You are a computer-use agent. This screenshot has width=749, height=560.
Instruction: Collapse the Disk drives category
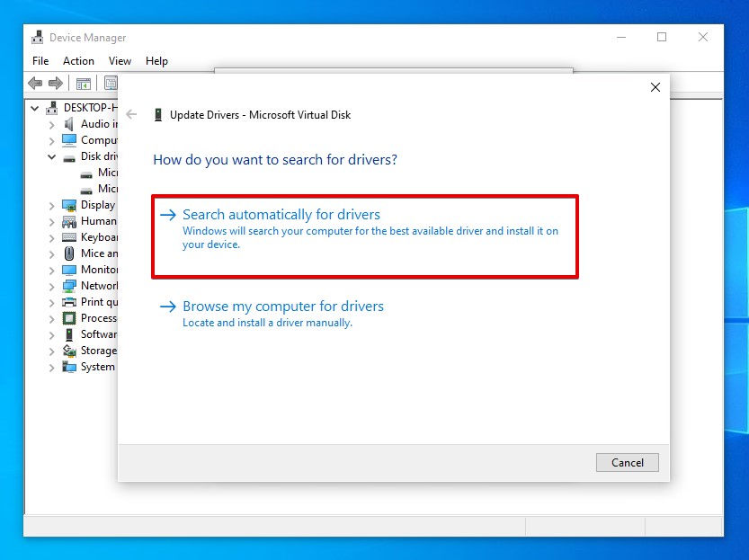(x=51, y=156)
